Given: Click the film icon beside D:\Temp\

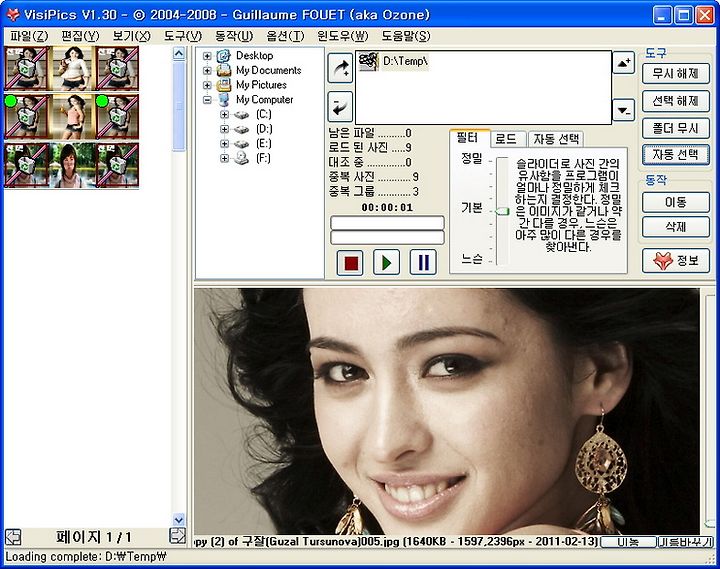Looking at the screenshot, I should pos(368,62).
